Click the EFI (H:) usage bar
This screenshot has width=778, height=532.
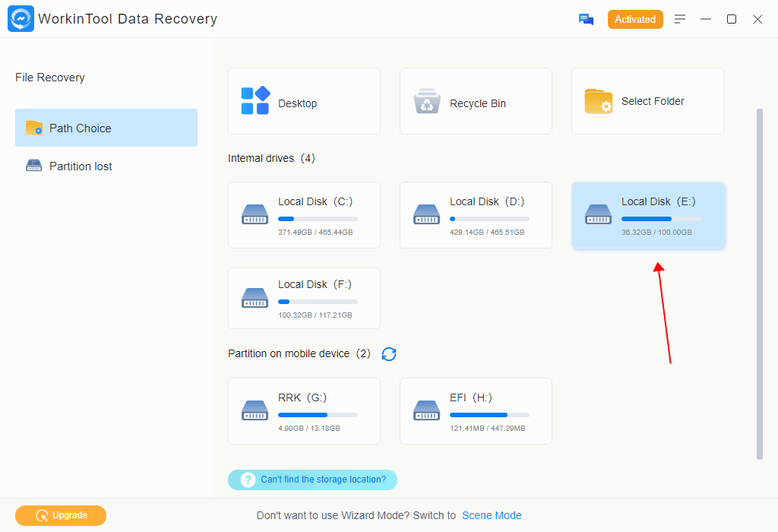pyautogui.click(x=489, y=415)
